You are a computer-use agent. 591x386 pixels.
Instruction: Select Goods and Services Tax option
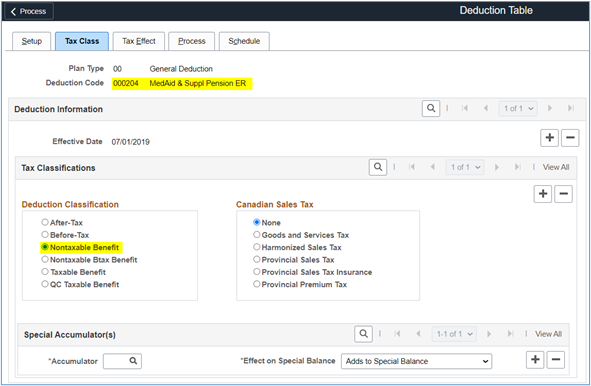(x=257, y=235)
